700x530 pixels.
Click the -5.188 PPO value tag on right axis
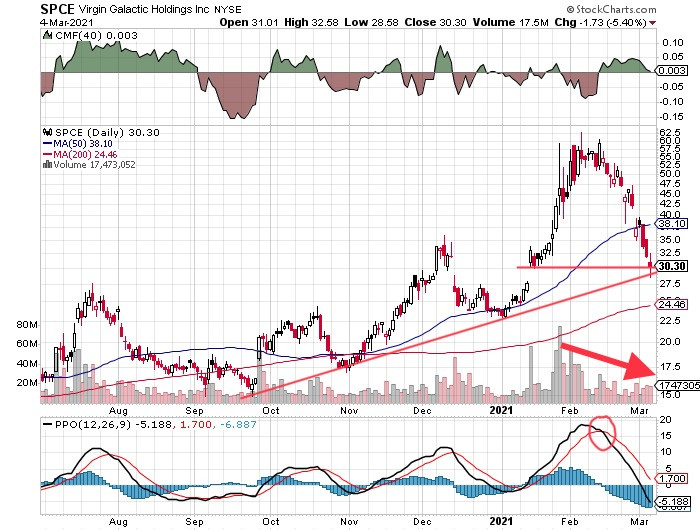[x=671, y=502]
